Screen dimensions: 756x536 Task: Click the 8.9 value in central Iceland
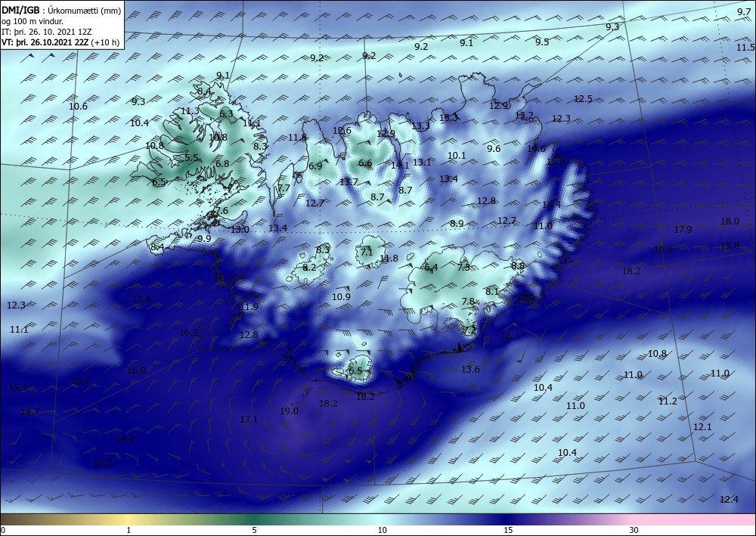[457, 224]
